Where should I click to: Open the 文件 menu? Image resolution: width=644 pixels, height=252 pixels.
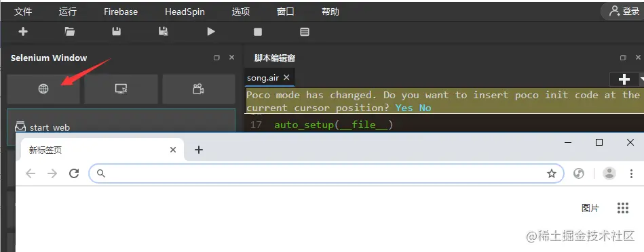point(23,12)
